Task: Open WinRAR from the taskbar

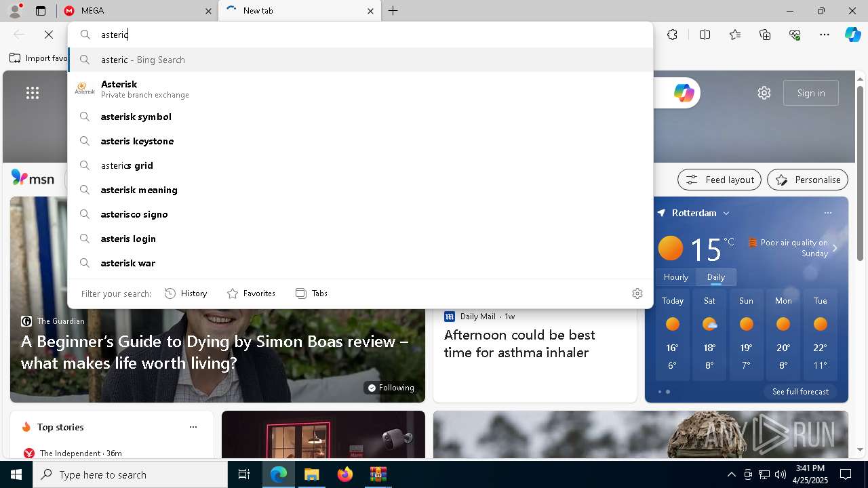Action: [x=378, y=474]
